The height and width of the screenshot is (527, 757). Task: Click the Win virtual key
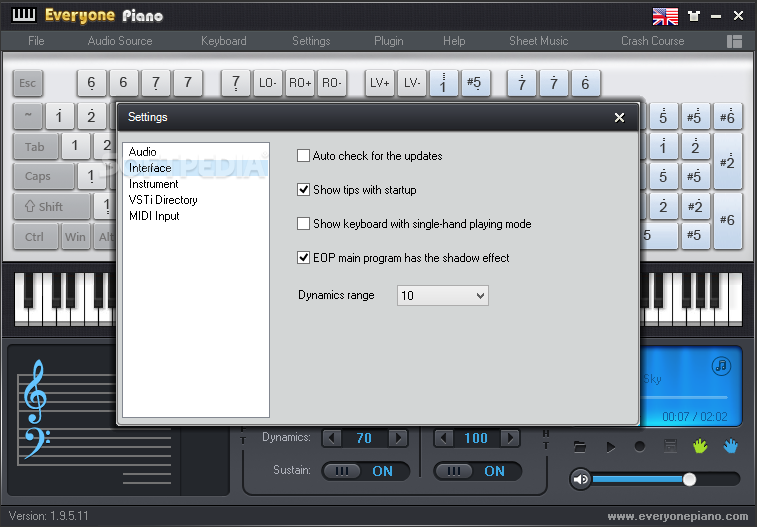pos(76,236)
